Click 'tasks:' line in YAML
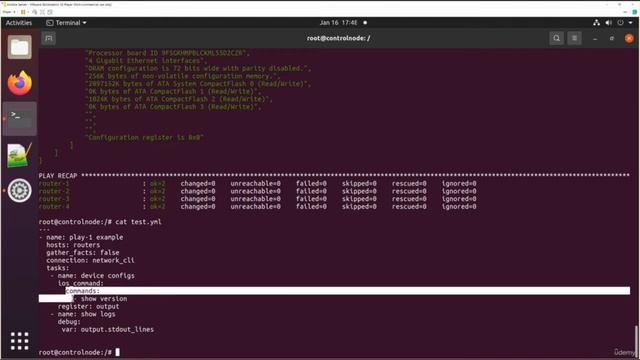640x360 pixels. point(58,268)
